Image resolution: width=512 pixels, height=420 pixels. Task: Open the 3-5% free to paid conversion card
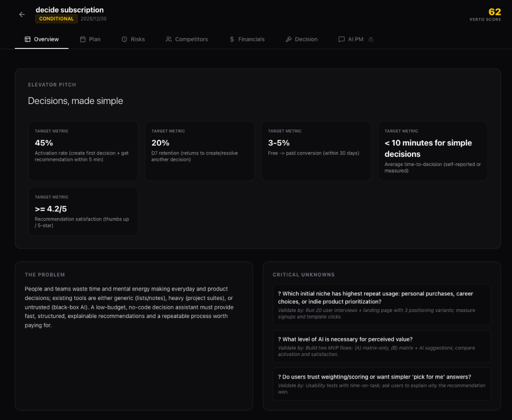pyautogui.click(x=316, y=150)
